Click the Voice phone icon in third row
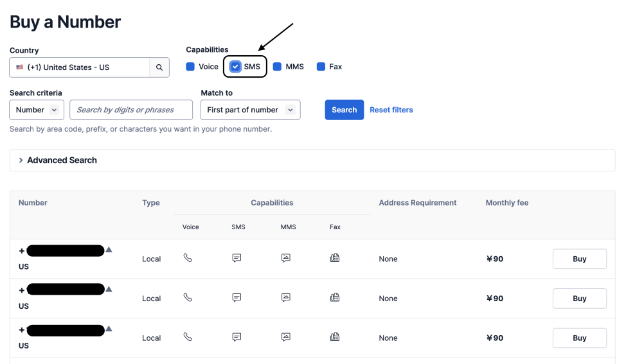 click(188, 337)
